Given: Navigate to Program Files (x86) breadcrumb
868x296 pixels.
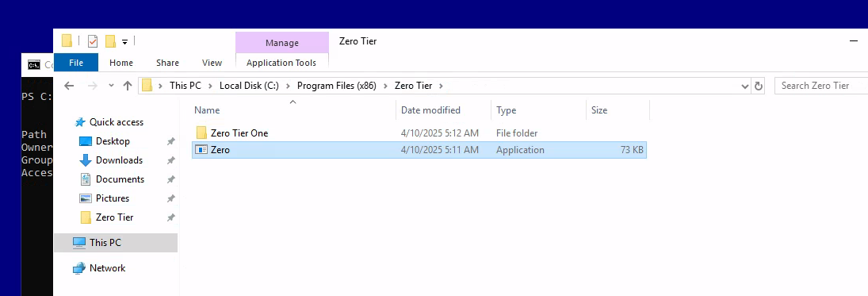Looking at the screenshot, I should 337,86.
